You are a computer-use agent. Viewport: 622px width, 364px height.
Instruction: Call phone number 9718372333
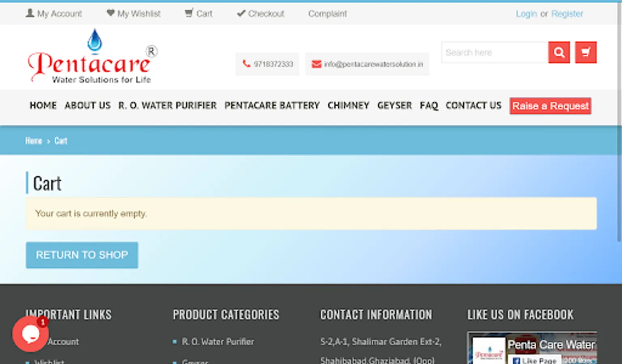click(273, 64)
